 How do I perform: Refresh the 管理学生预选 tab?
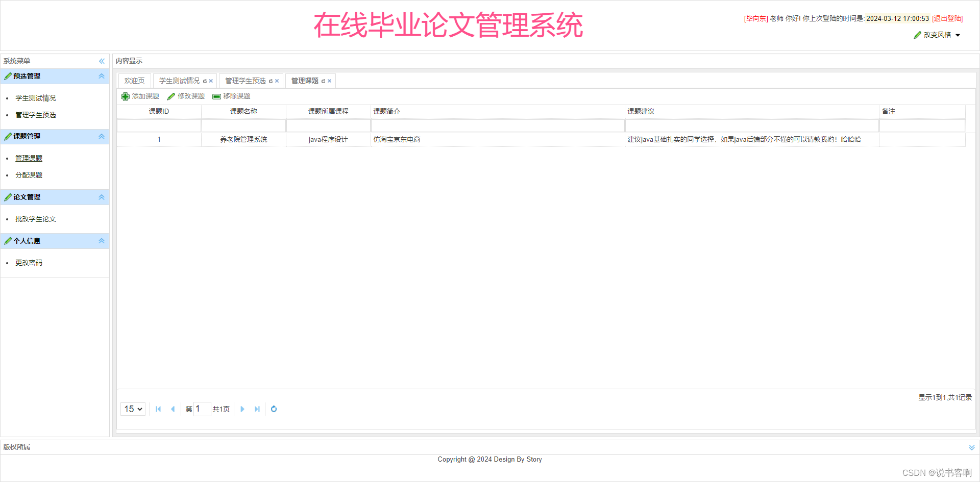pyautogui.click(x=271, y=81)
